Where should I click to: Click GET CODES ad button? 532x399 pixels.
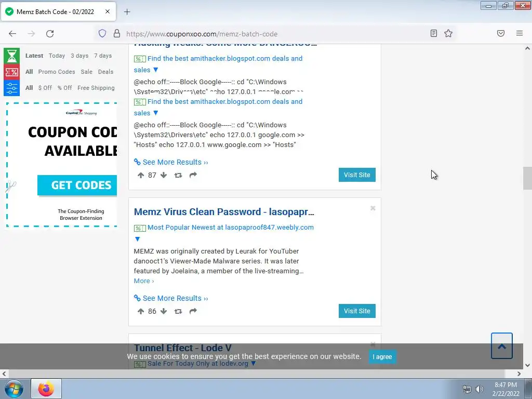pos(77,185)
